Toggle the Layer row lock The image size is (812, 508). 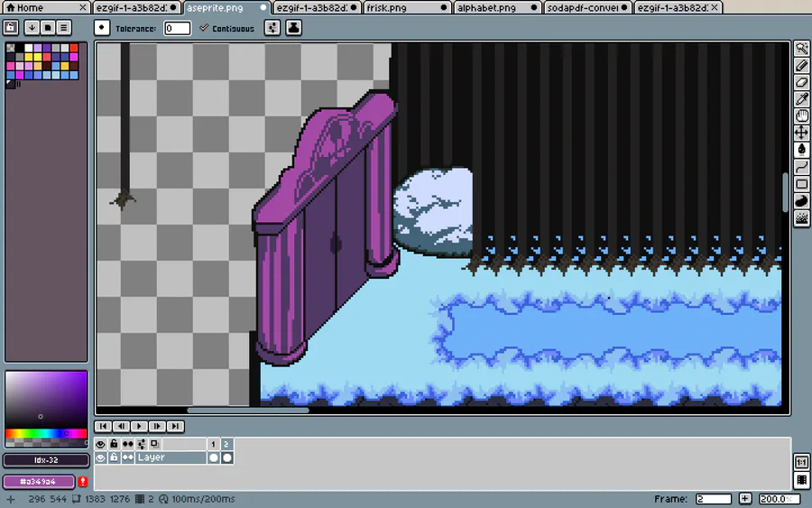pyautogui.click(x=114, y=457)
